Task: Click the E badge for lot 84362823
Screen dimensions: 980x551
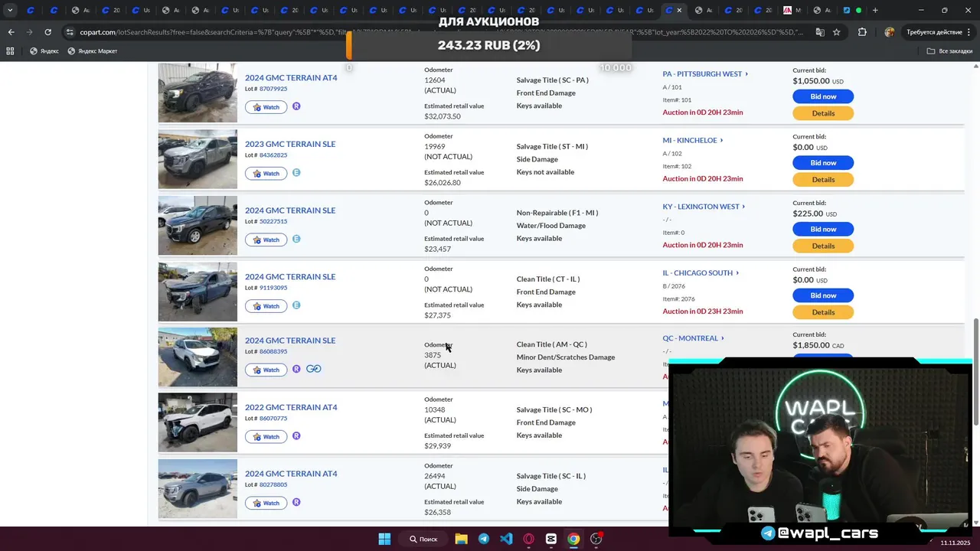Action: pos(296,173)
